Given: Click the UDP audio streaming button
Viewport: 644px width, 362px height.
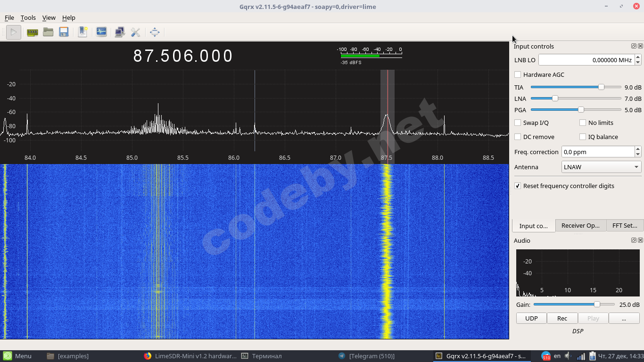Looking at the screenshot, I should (x=531, y=318).
